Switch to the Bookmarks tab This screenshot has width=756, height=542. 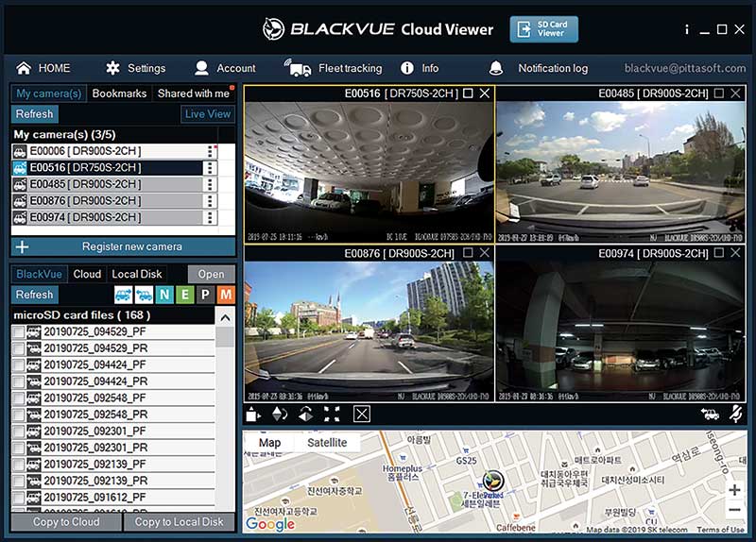[119, 93]
